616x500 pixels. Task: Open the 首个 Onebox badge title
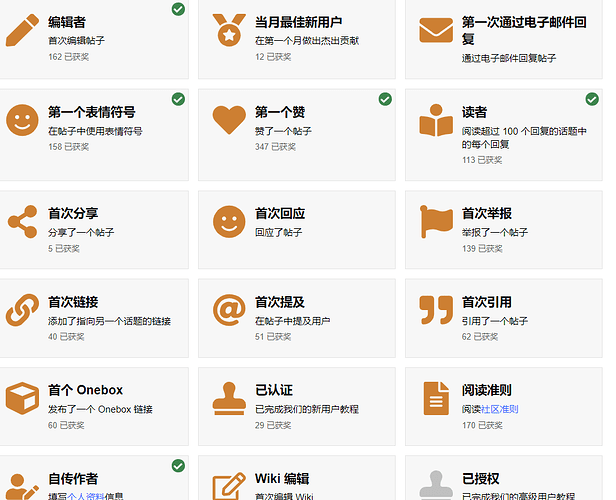(85, 390)
